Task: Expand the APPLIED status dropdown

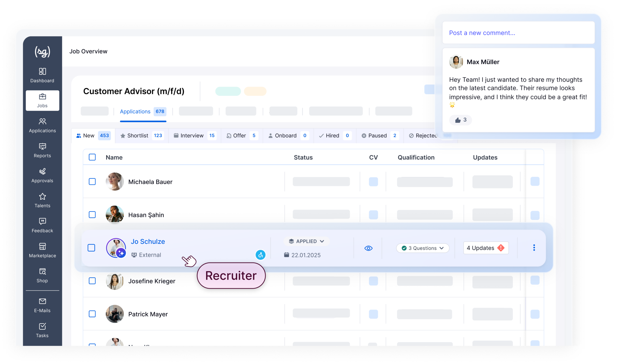Action: [x=306, y=241]
